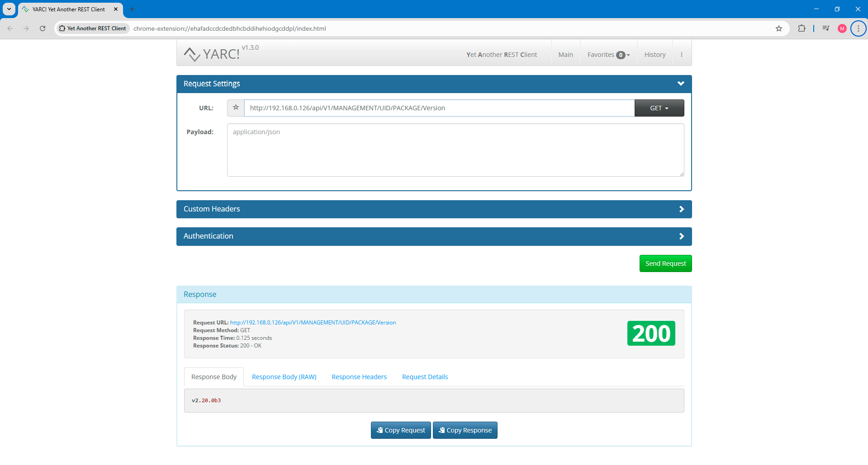Bookmark this page with the star icon
The image size is (868, 465).
[778, 28]
